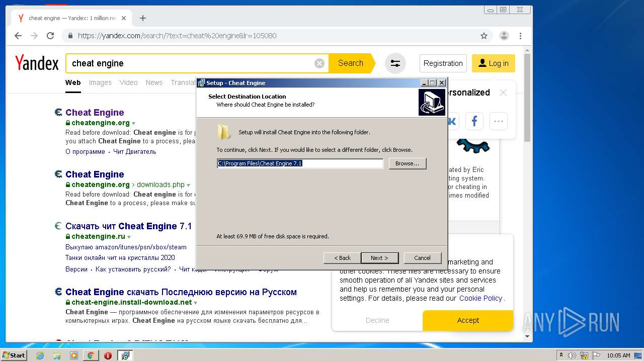Switch to the Web results tab
This screenshot has width=644, height=362.
point(73,82)
